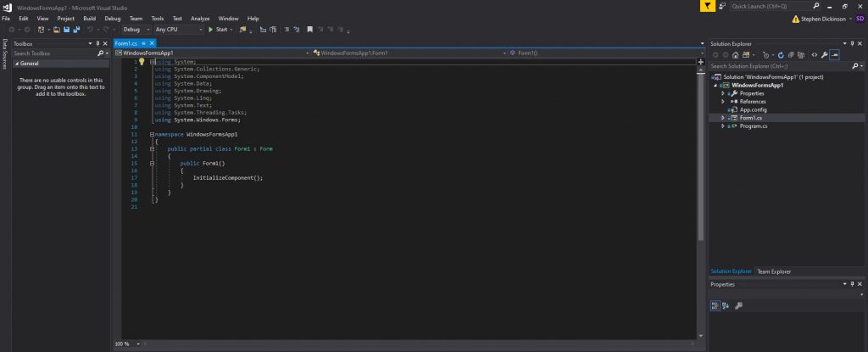Click the Navigate Forward toolbar icon

(27, 30)
